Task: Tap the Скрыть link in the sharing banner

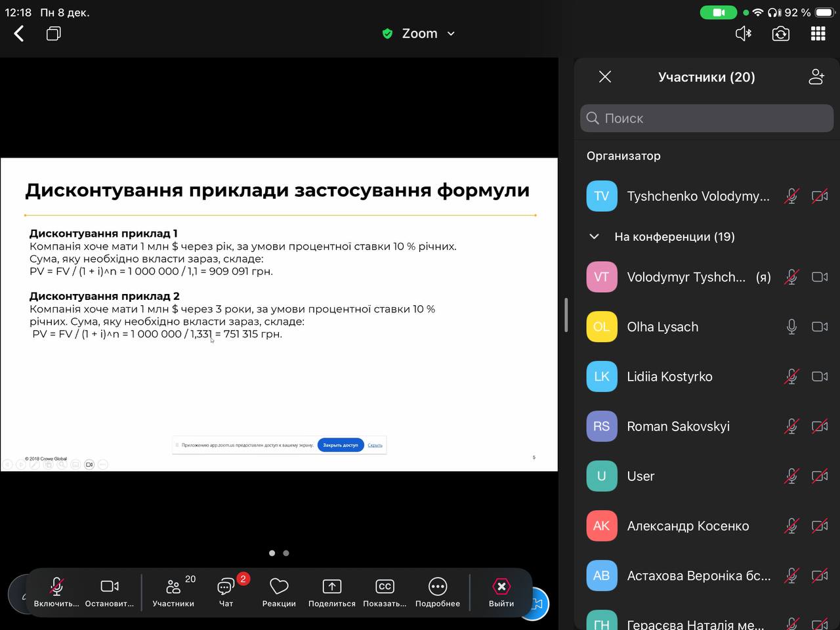Action: [x=374, y=445]
